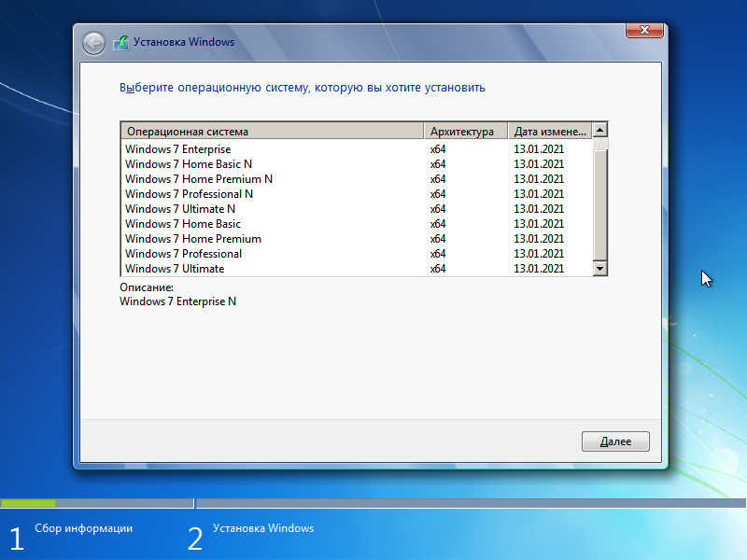Click the Далее button
This screenshot has height=560, width=747.
pyautogui.click(x=615, y=441)
